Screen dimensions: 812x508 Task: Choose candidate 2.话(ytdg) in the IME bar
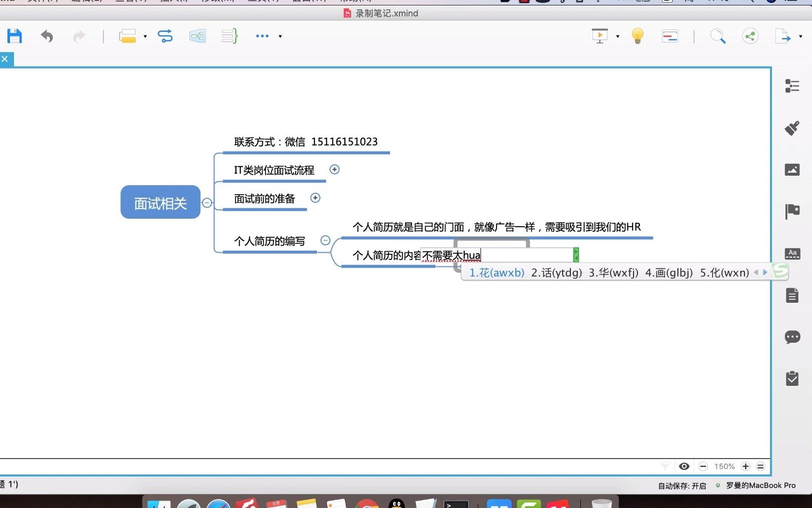click(556, 273)
